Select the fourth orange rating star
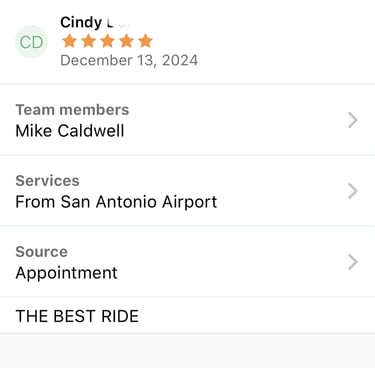This screenshot has width=375, height=368. (x=126, y=41)
